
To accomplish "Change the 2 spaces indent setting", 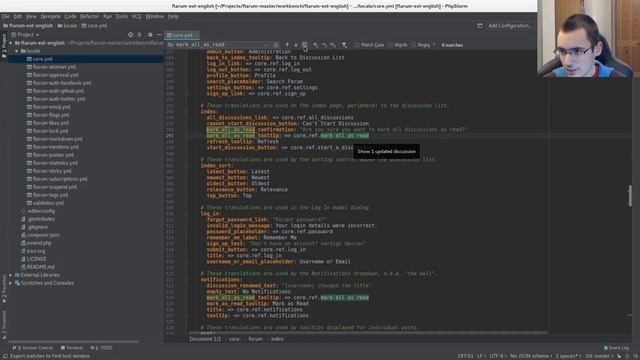I will [568, 356].
